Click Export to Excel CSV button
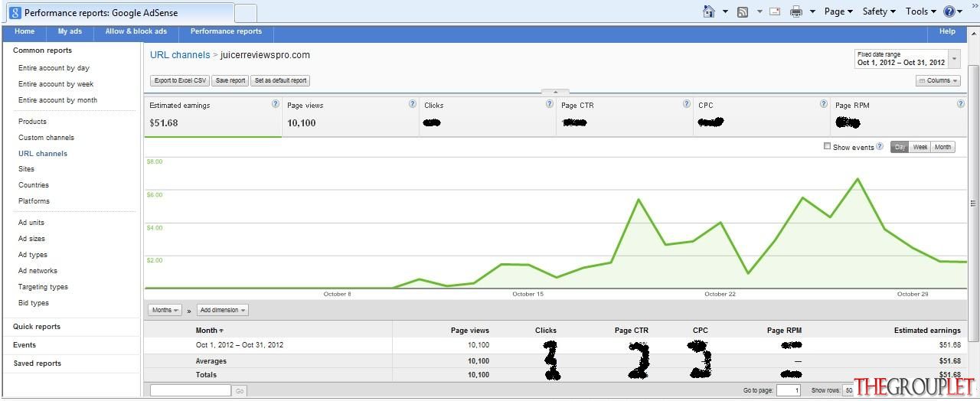Screen dimensions: 980x401 179,80
